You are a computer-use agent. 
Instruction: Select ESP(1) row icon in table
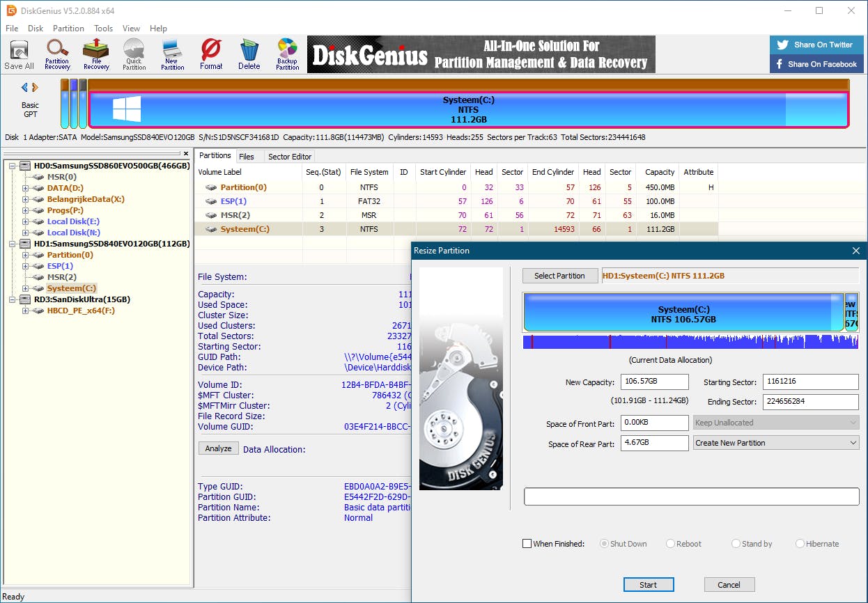(x=211, y=201)
